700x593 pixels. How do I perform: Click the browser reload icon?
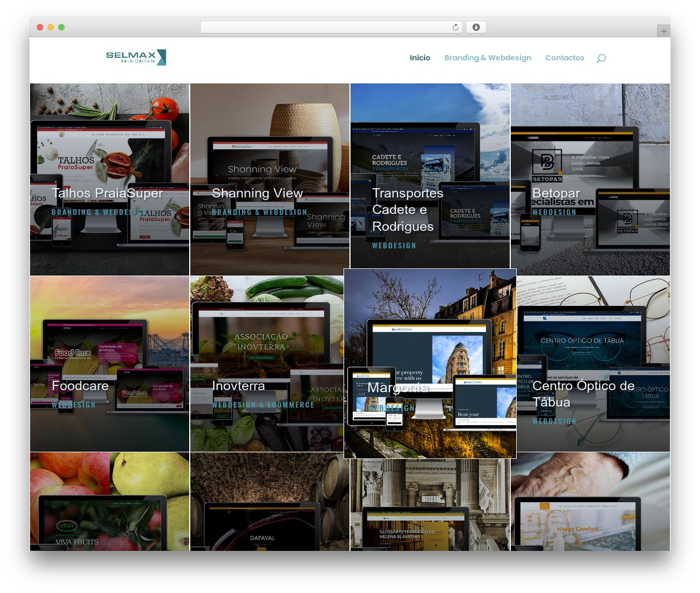pos(456,27)
